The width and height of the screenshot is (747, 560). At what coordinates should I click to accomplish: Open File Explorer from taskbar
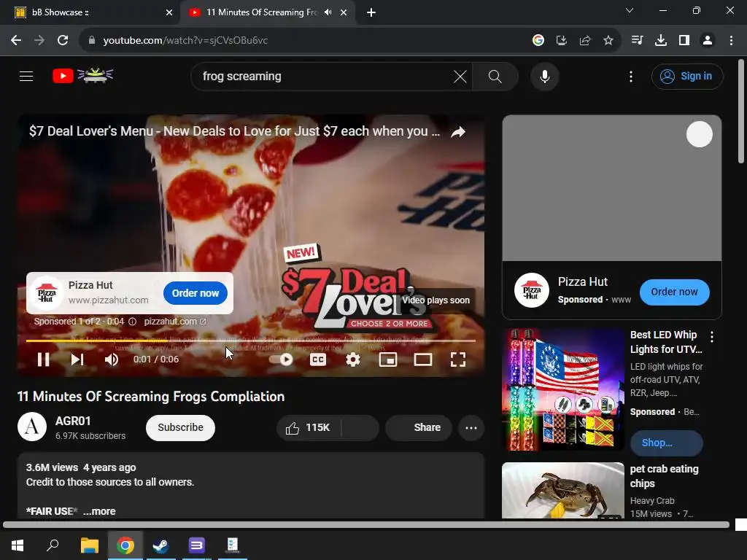point(89,545)
